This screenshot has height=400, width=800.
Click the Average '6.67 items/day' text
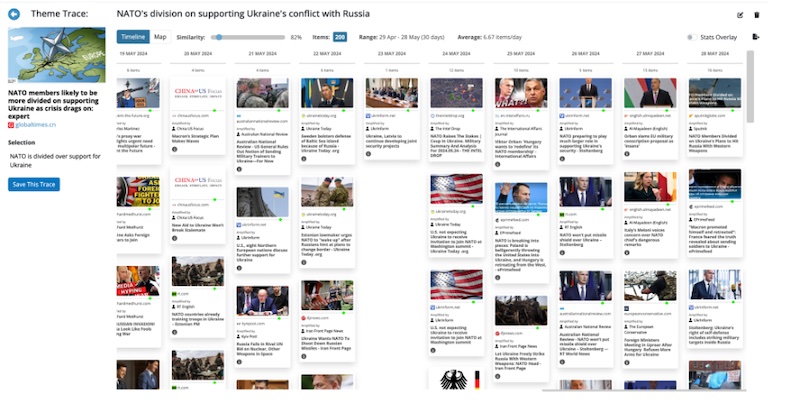click(504, 37)
